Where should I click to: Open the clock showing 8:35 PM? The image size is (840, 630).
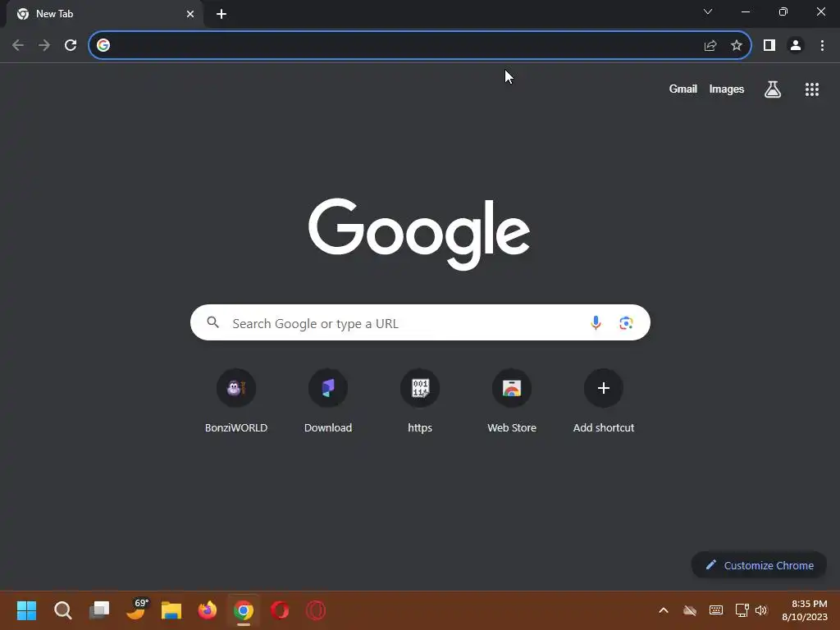(805, 610)
